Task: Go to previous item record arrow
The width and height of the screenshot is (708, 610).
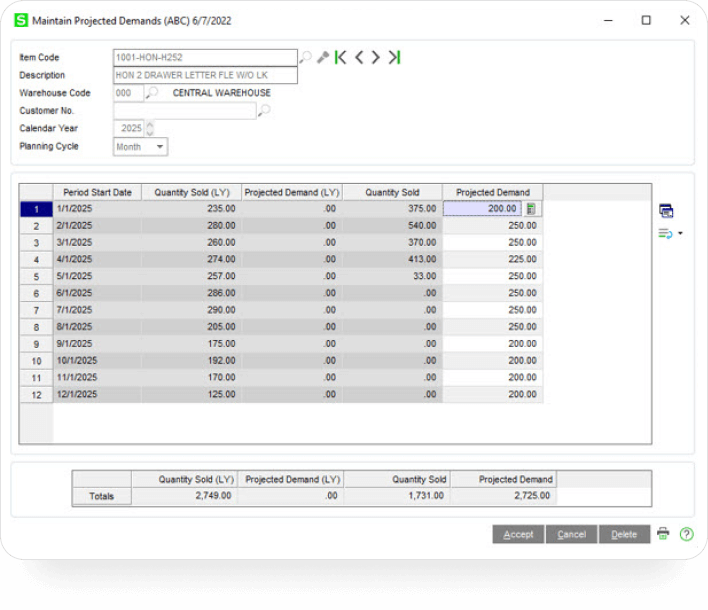Action: pos(359,57)
